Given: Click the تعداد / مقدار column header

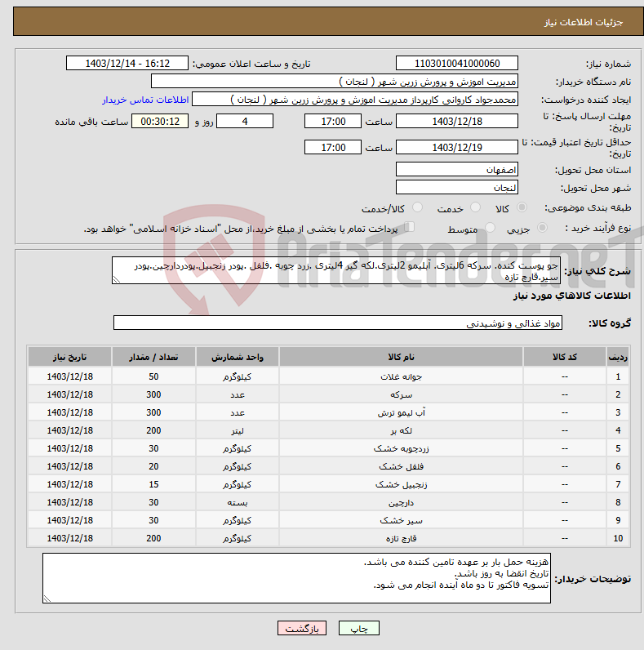Looking at the screenshot, I should (x=153, y=357).
